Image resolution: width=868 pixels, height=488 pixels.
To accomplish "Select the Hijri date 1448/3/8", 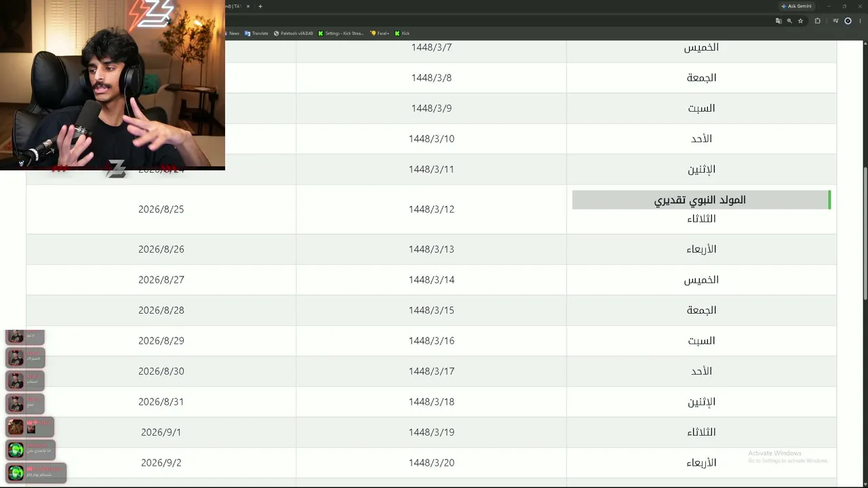I will click(x=431, y=78).
